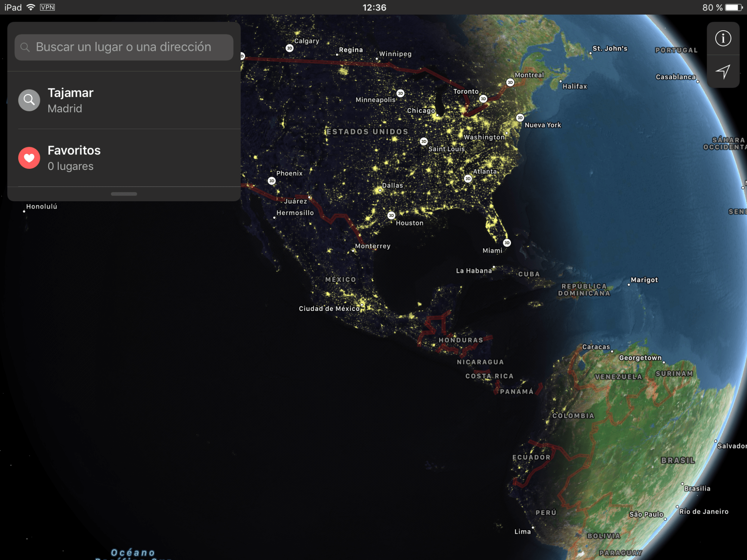Pick the Lima city label
The width and height of the screenshot is (747, 560).
pos(523,532)
